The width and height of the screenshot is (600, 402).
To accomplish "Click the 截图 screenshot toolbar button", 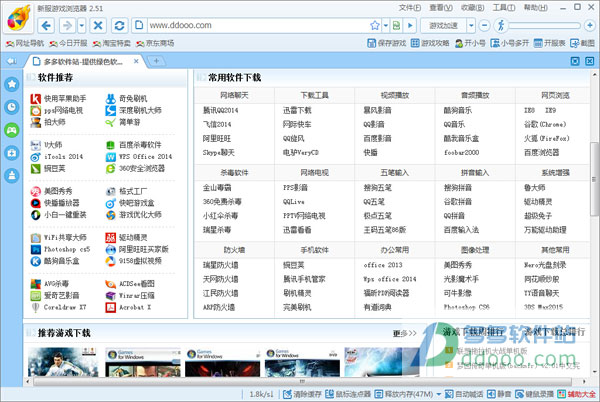I will click(582, 43).
